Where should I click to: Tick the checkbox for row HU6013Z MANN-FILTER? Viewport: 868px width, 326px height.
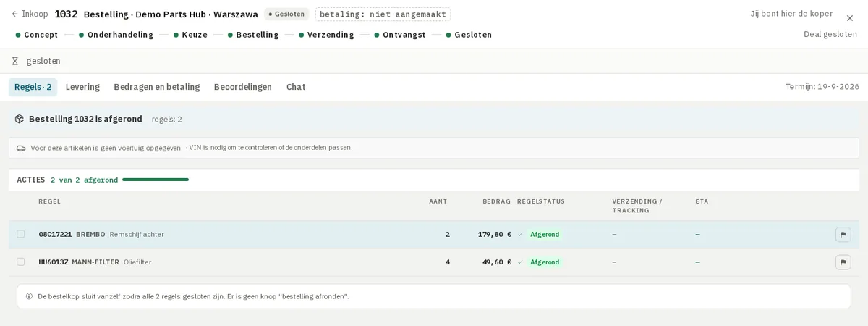tap(21, 262)
